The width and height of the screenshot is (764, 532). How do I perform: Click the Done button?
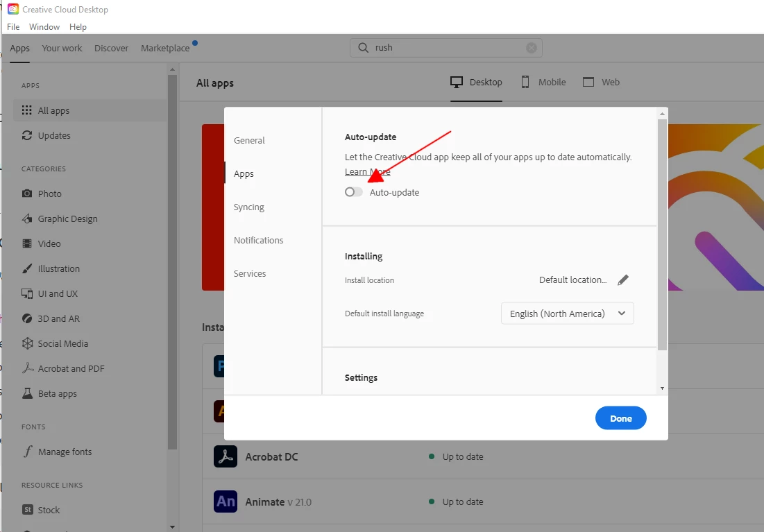621,418
